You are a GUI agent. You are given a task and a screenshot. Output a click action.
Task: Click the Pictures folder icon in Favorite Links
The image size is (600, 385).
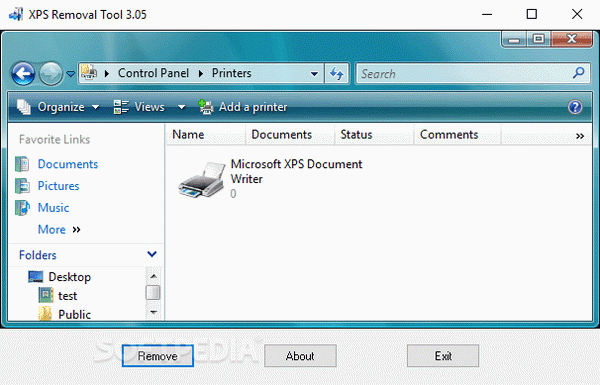(x=22, y=186)
